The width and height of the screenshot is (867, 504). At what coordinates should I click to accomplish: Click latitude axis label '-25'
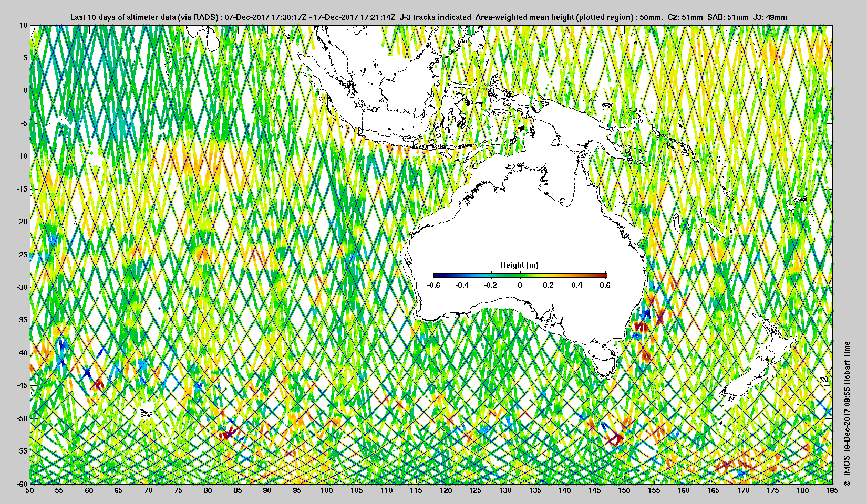(22, 254)
